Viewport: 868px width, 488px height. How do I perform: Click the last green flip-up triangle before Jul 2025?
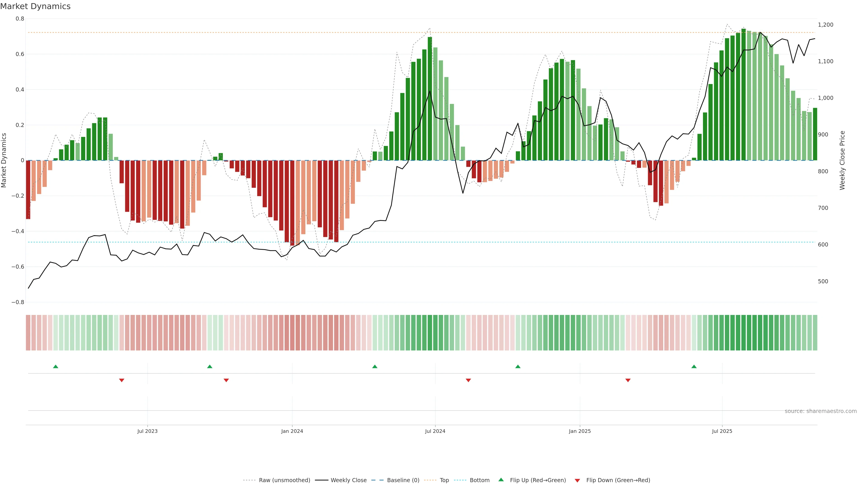[x=694, y=366]
